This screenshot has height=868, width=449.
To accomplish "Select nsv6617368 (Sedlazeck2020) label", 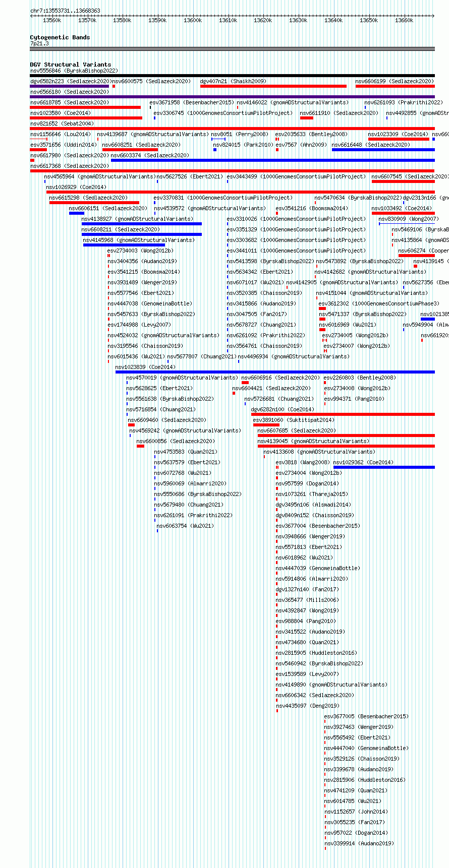I will click(70, 166).
